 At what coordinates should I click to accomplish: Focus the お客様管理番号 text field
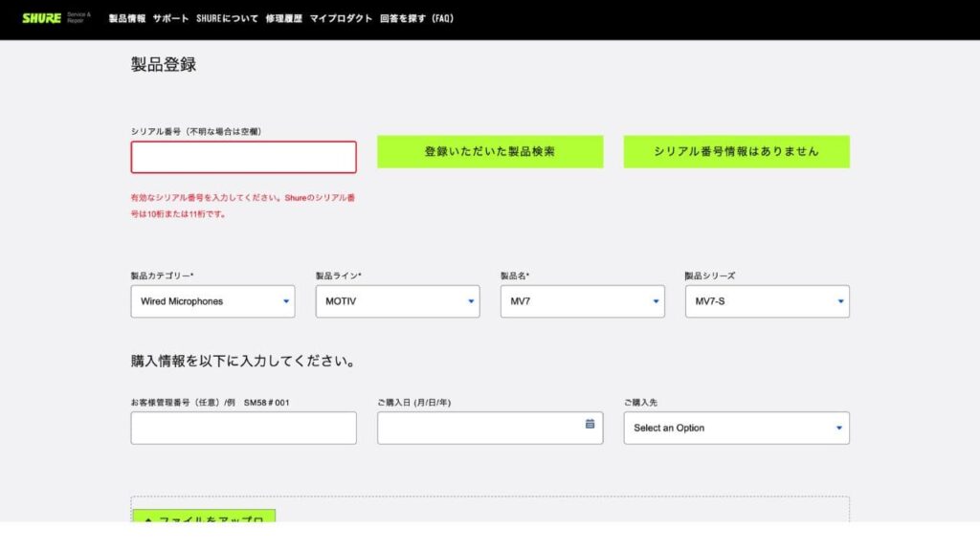243,428
